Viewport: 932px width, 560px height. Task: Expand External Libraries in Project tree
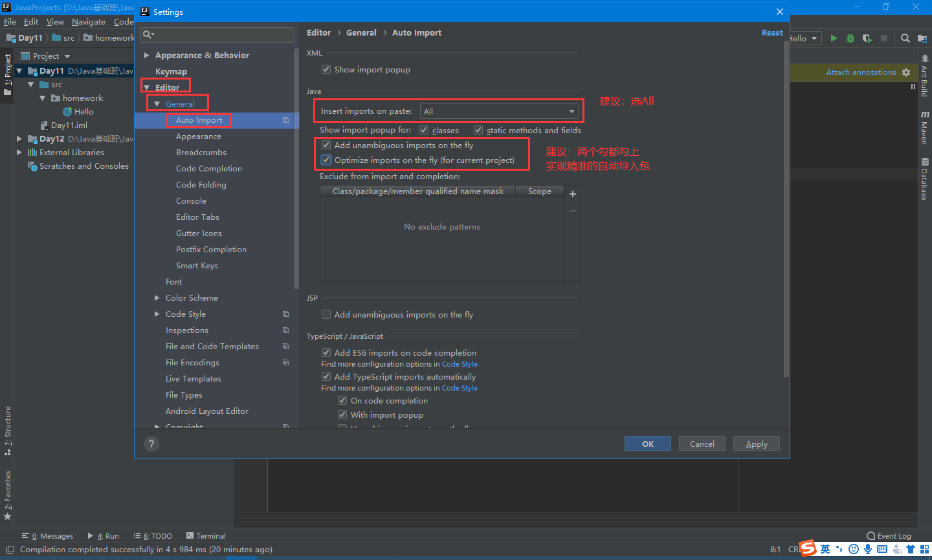(19, 153)
